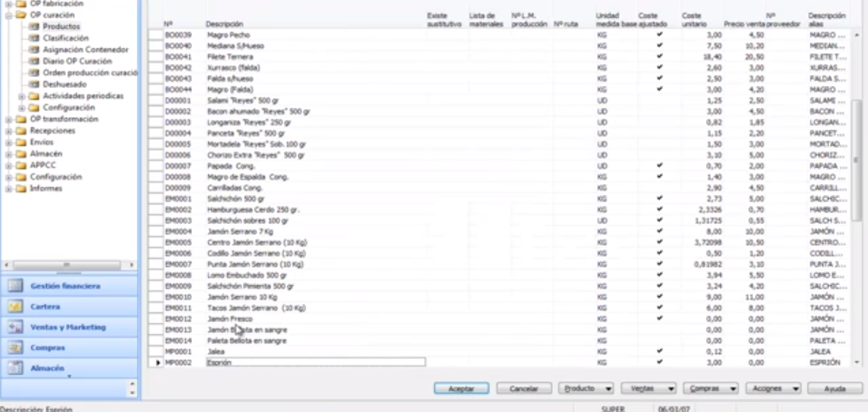Select the cell 'Chorizo Extra "Reyes" 500 gr'
This screenshot has height=412, width=868.
256,155
